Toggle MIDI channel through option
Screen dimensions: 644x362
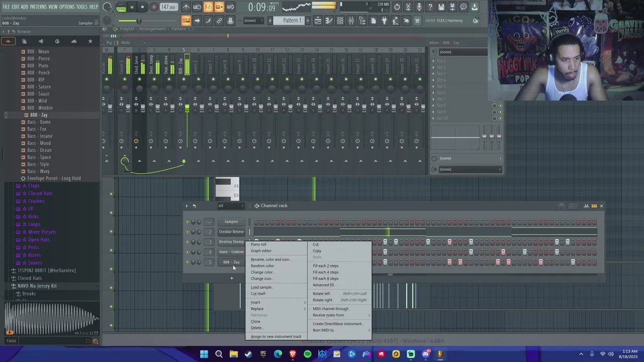331,309
